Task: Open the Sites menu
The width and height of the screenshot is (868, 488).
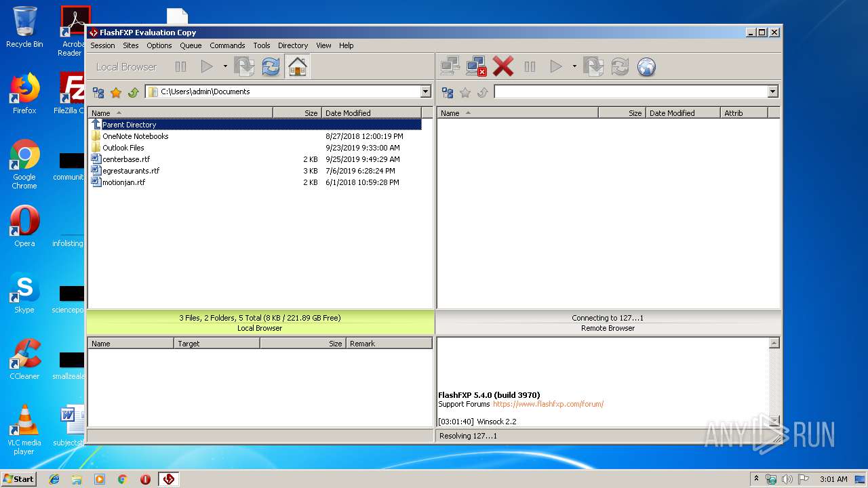Action: coord(131,45)
